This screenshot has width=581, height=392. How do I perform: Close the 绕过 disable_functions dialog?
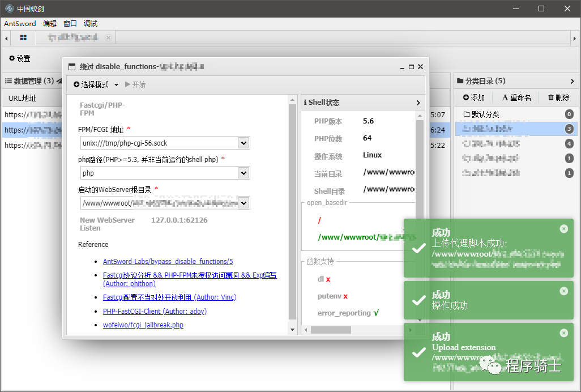(x=421, y=67)
